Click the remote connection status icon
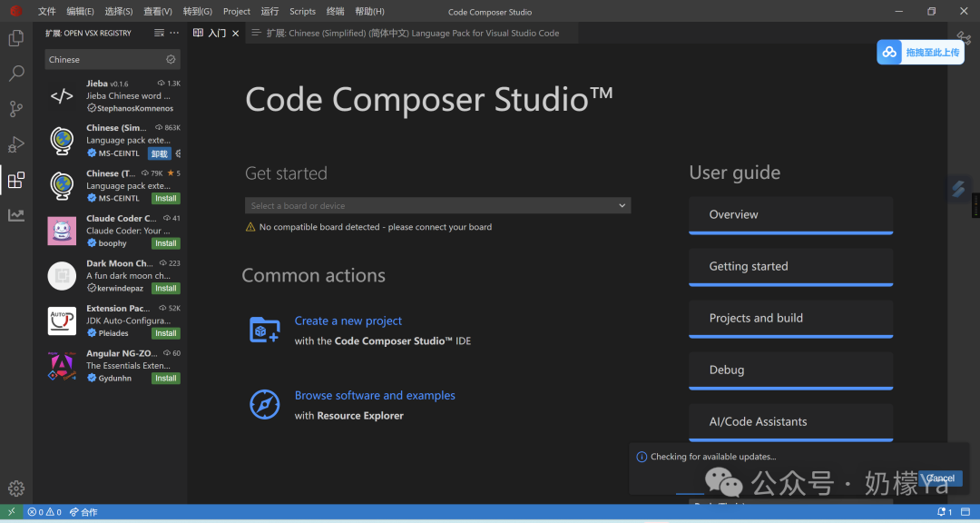This screenshot has width=980, height=523. 11,512
